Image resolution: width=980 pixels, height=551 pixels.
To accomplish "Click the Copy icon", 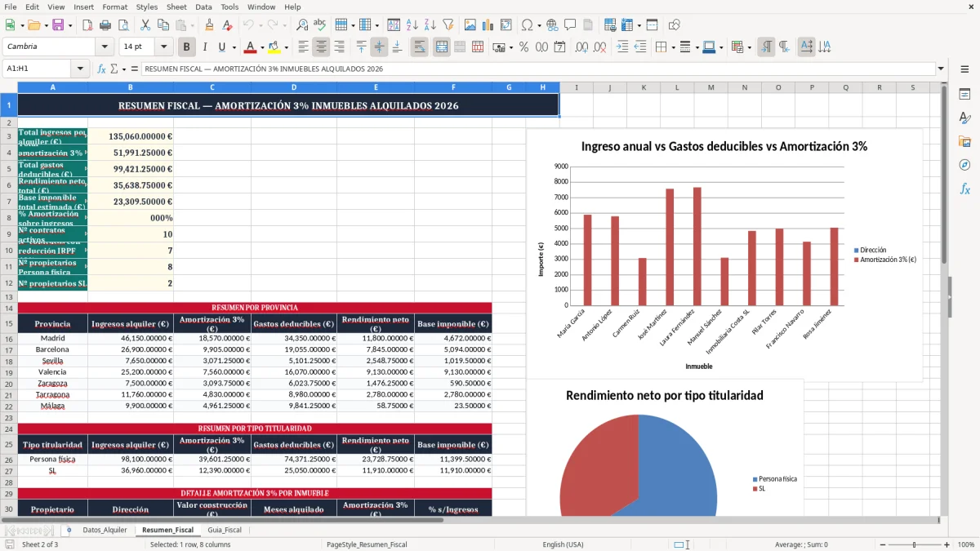I will 162,25.
